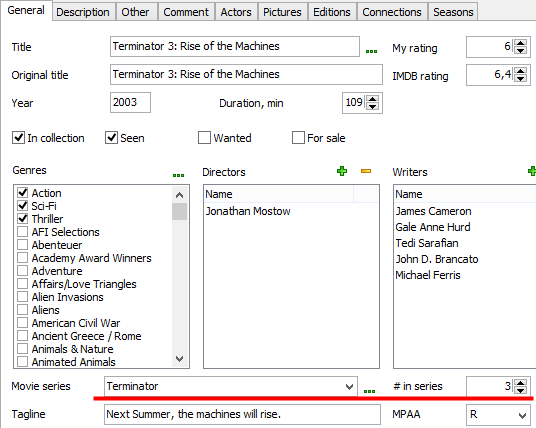The height and width of the screenshot is (428, 536).
Task: Click into the Tagline field
Action: [x=242, y=415]
